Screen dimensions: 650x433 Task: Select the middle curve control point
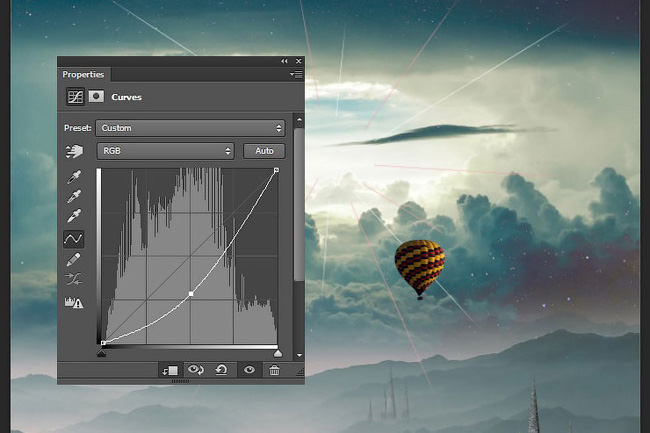[x=191, y=294]
